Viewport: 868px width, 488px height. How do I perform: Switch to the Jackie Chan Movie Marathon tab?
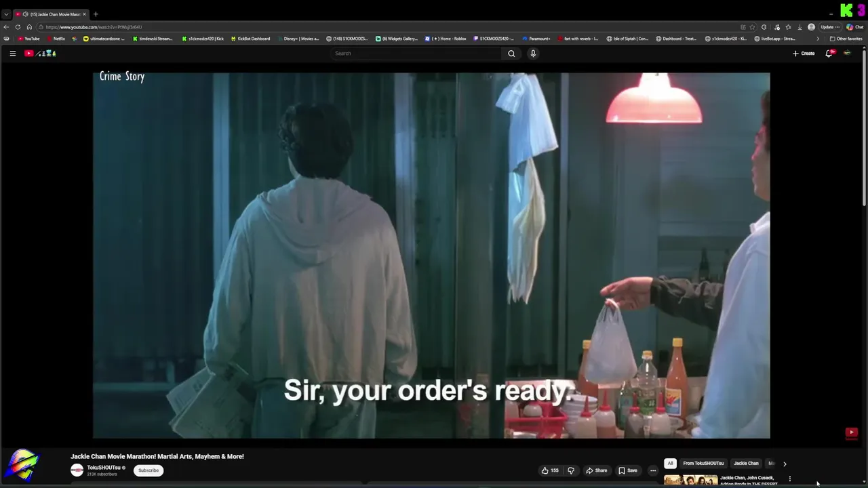52,14
